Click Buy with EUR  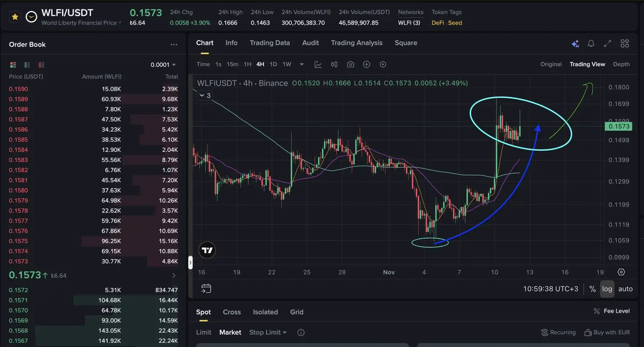tap(607, 332)
